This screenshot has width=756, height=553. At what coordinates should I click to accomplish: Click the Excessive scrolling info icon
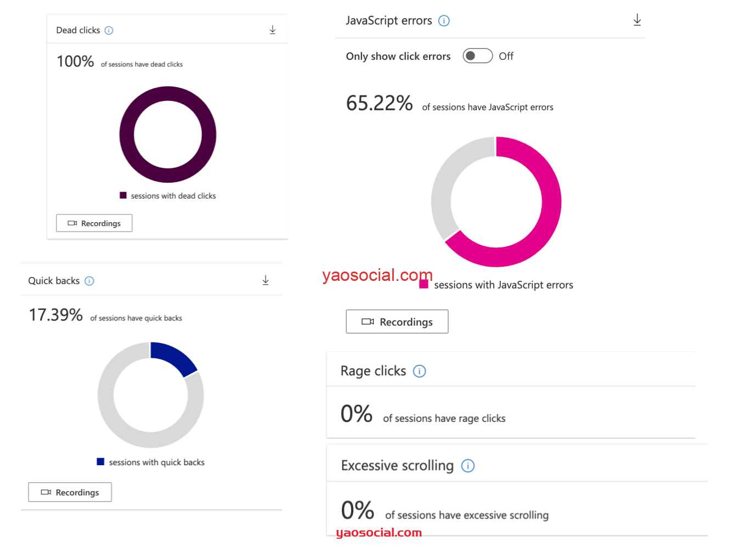(x=467, y=466)
